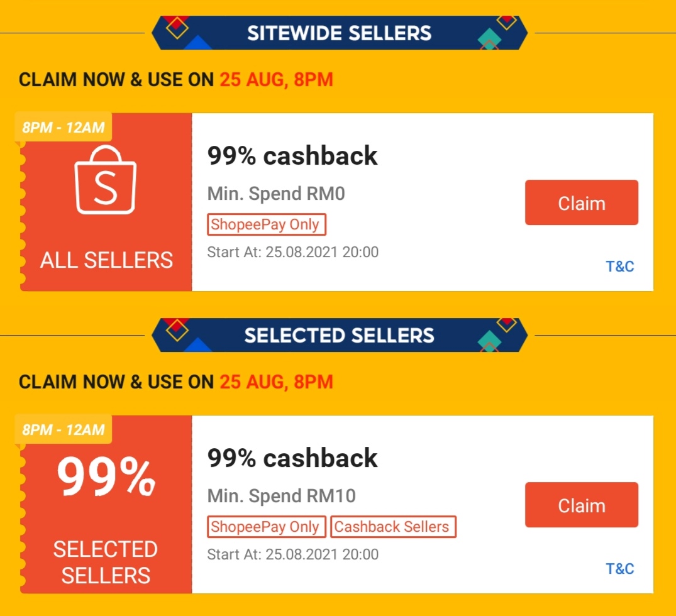
Task: Tap the 8PM - 12AM tag on All Sellers voucher
Action: [64, 128]
